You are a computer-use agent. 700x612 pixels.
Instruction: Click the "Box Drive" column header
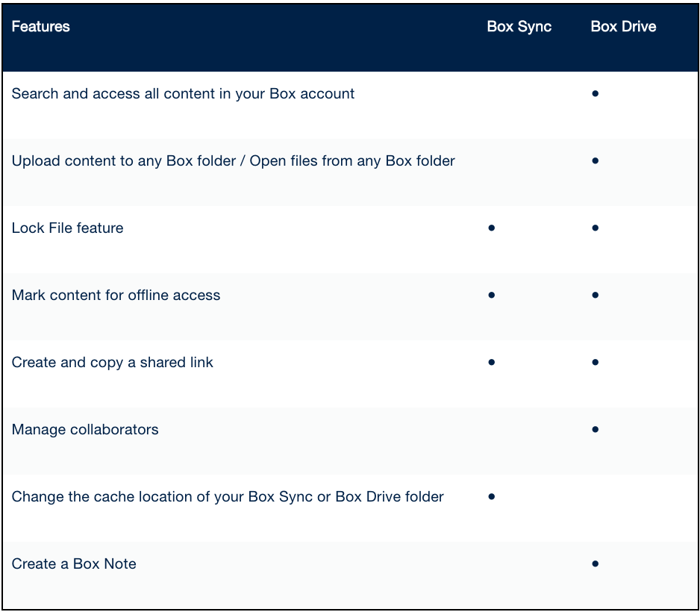(623, 26)
